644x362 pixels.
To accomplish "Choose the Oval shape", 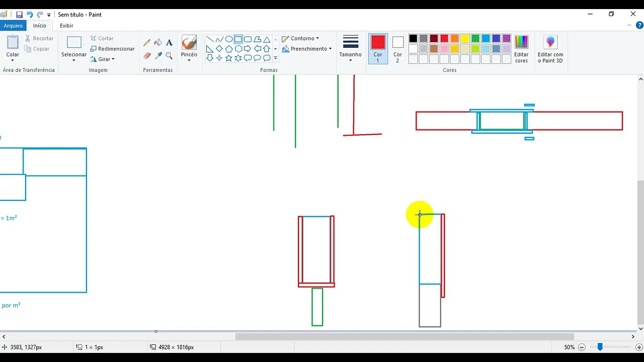I will 229,39.
